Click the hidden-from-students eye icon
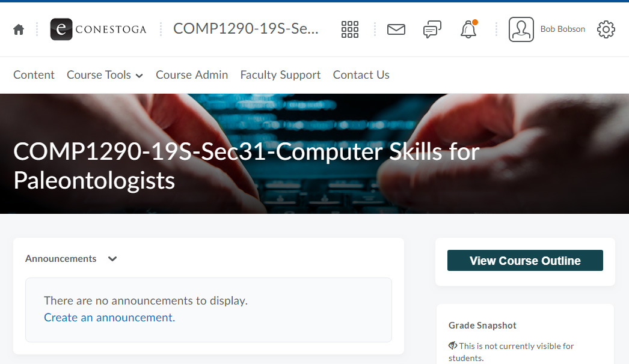Viewport: 629px width, 364px height. 452,345
